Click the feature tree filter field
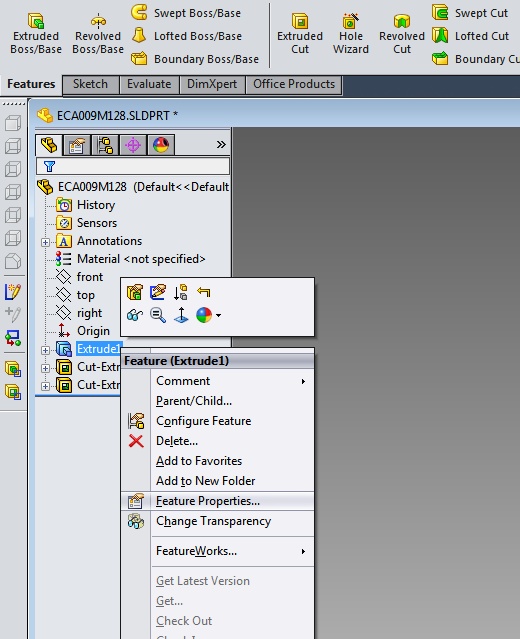The width and height of the screenshot is (520, 639). coord(133,166)
